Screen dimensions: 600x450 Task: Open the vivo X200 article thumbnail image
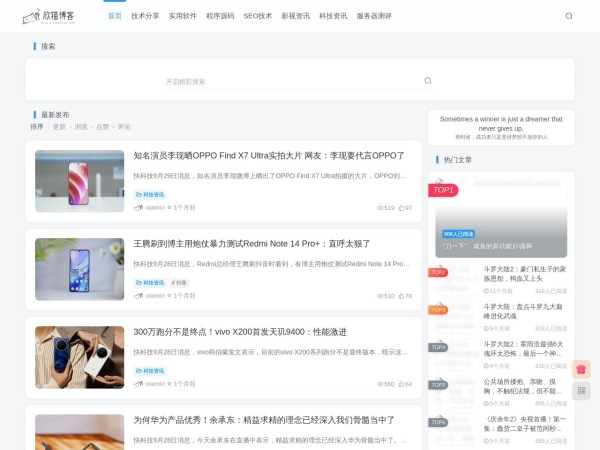(80, 357)
